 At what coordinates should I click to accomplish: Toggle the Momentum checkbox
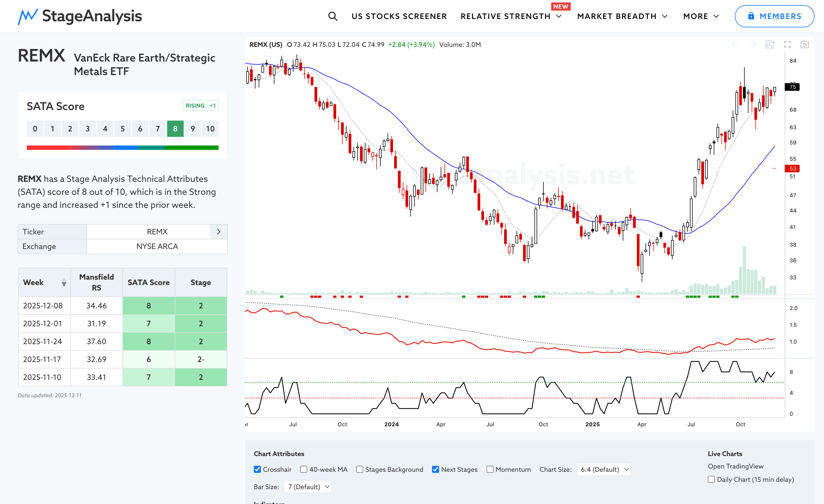(490, 469)
